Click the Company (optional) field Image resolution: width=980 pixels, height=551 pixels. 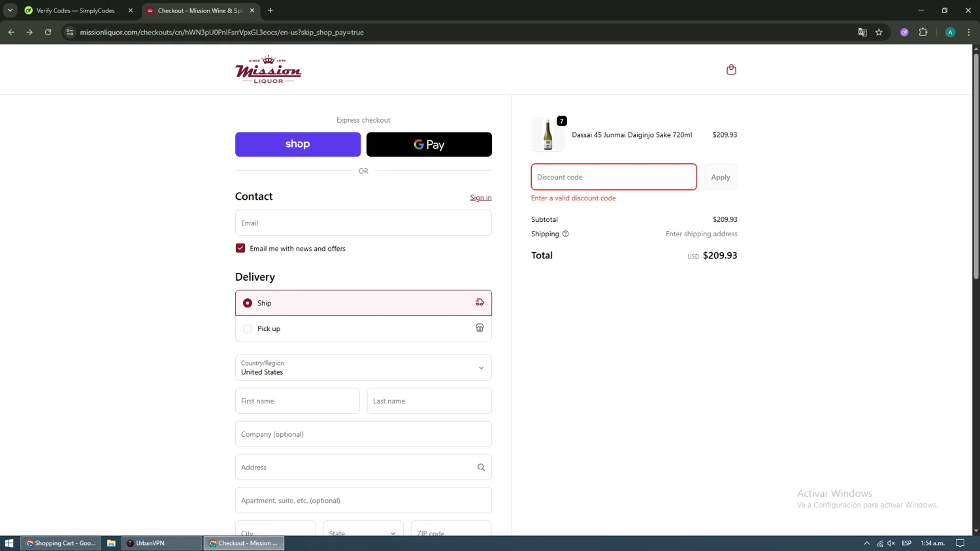363,434
